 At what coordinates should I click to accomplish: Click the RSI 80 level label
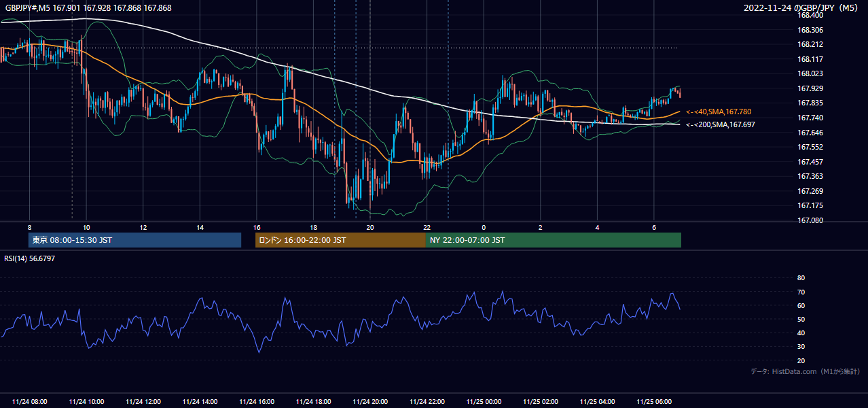pyautogui.click(x=801, y=278)
